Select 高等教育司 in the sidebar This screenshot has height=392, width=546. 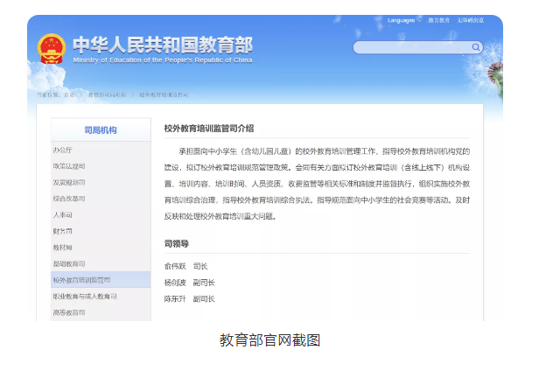tap(69, 312)
